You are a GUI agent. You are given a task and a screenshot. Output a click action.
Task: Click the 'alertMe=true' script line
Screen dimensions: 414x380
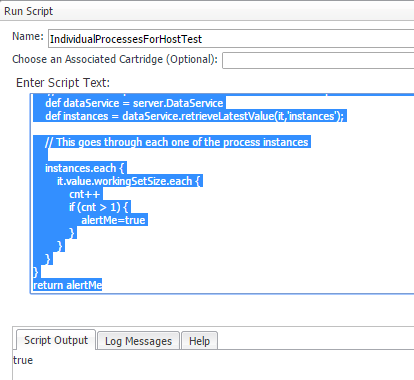[113, 220]
